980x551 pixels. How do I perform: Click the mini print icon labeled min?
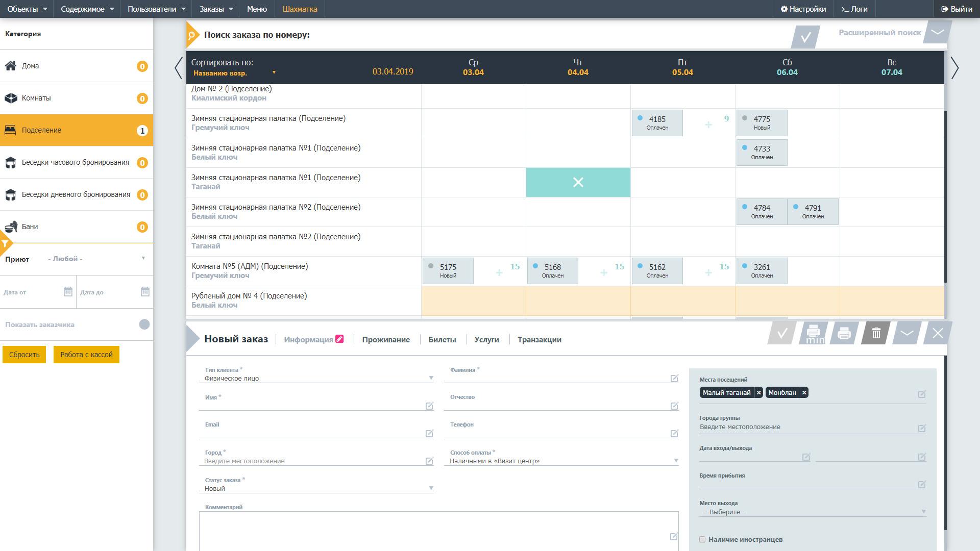[813, 334]
